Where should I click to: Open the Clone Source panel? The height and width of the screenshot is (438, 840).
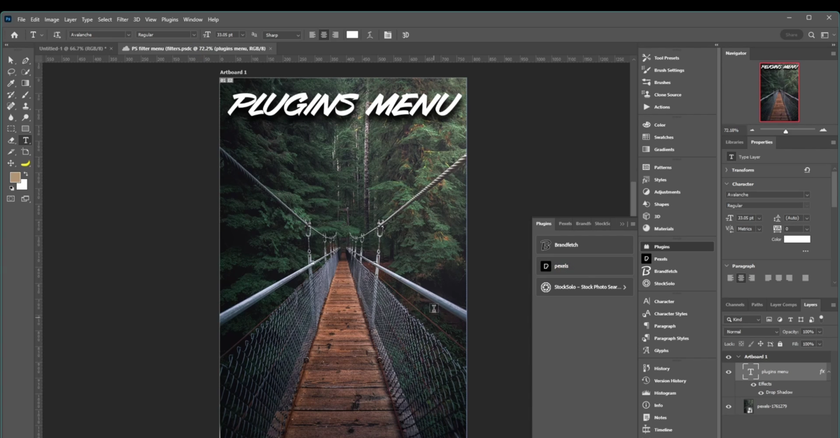pyautogui.click(x=667, y=94)
